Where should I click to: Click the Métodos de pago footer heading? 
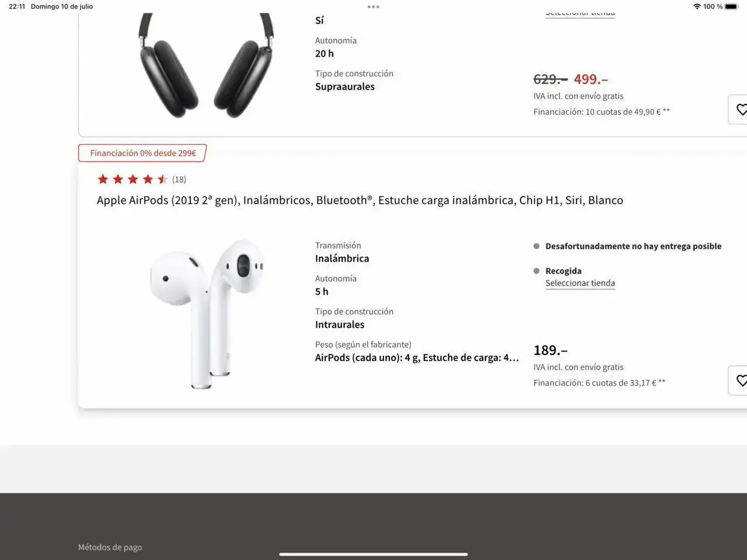pos(110,547)
